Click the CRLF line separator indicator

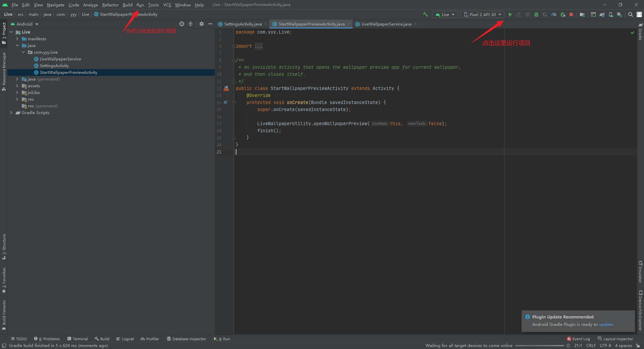[591, 346]
